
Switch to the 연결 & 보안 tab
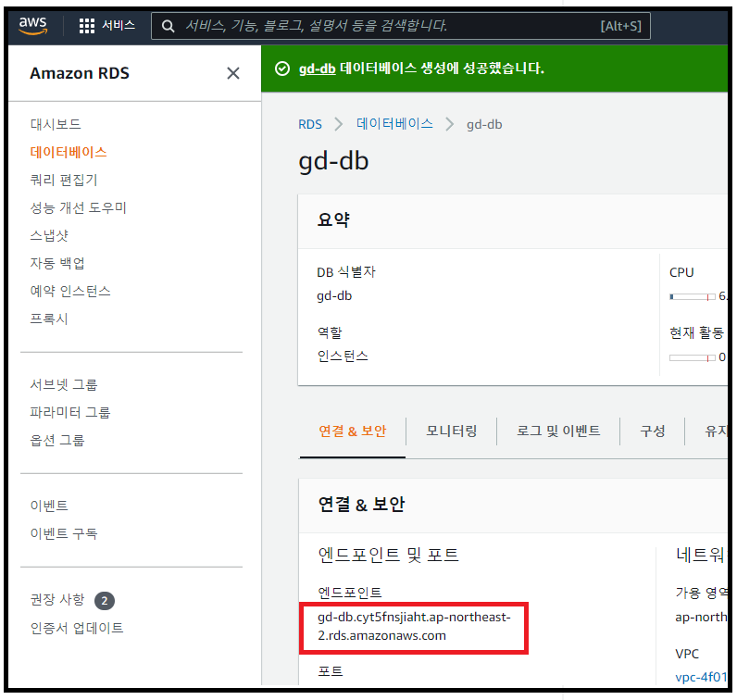[353, 431]
